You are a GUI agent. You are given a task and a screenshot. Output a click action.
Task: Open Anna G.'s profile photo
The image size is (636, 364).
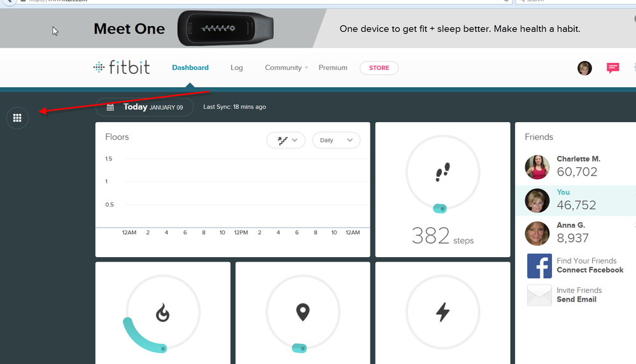537,234
